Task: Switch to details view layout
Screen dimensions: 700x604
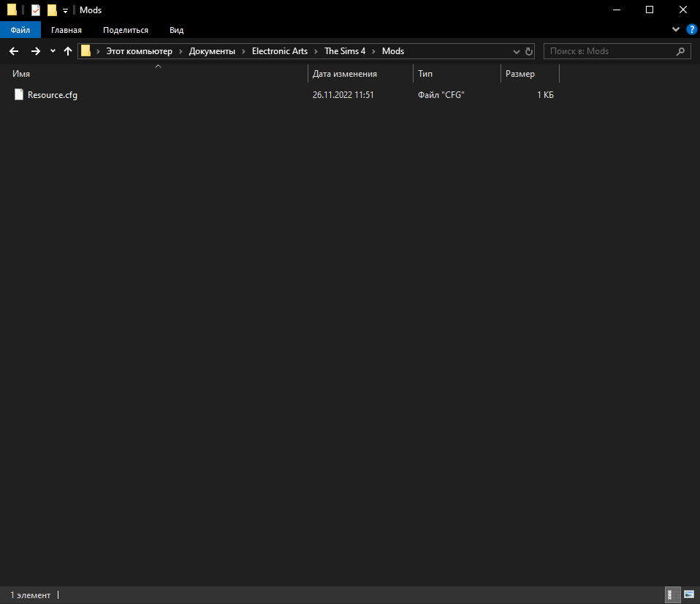Action: click(x=670, y=594)
